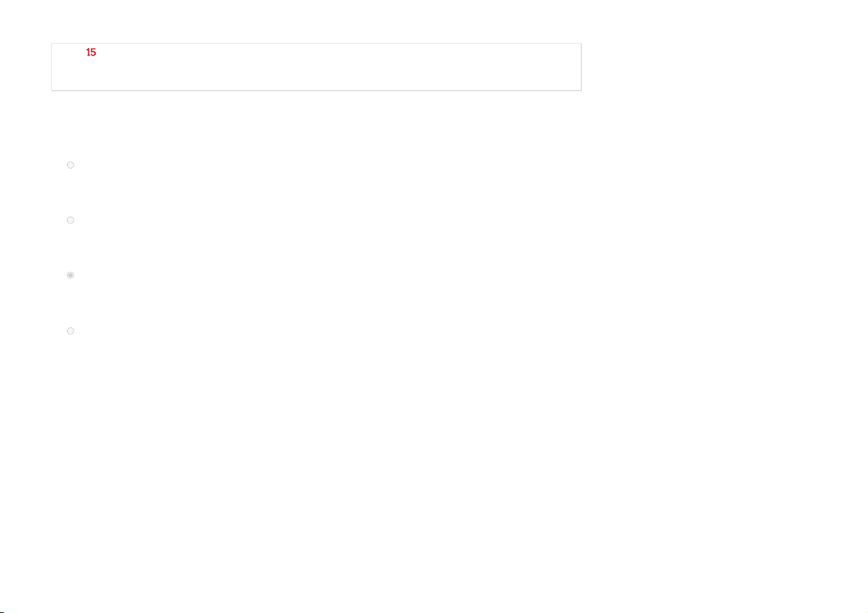The width and height of the screenshot is (868, 613).
Task: Choose the second radio button option
Action: (x=70, y=220)
